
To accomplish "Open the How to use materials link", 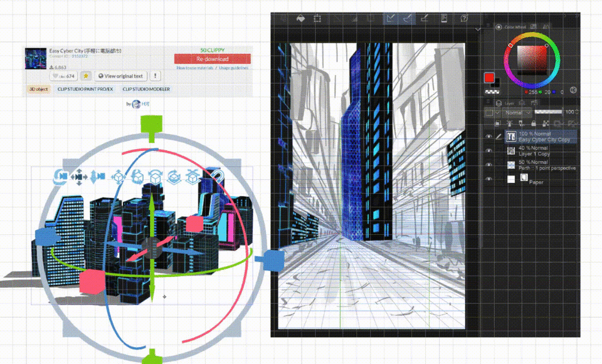I will pyautogui.click(x=194, y=68).
